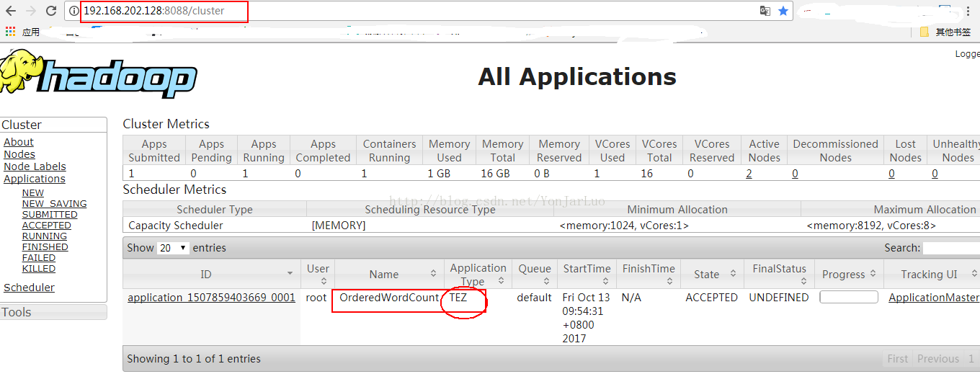Select the UNDEFINED final status cell
Screen dimensions: 980x387
[778, 298]
